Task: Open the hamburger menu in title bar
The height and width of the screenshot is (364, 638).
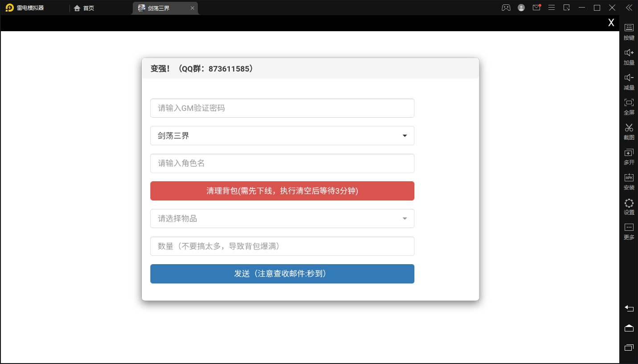Action: (x=552, y=8)
